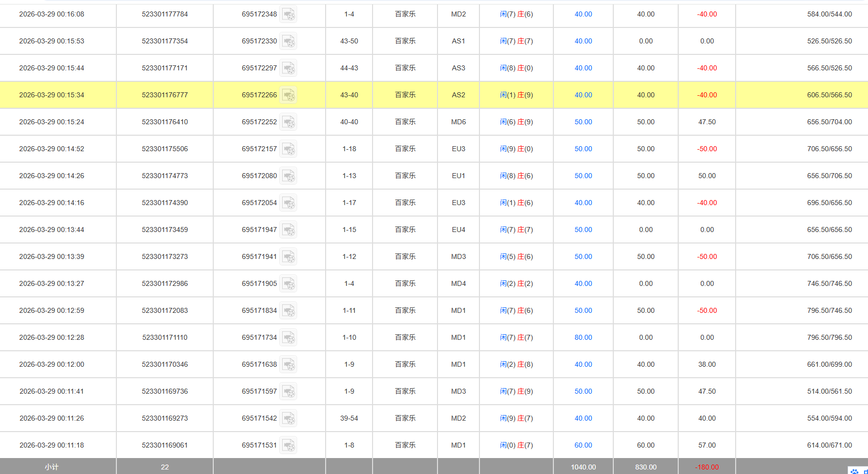Launch video replay for round 695171531
This screenshot has height=474, width=868.
(288, 446)
